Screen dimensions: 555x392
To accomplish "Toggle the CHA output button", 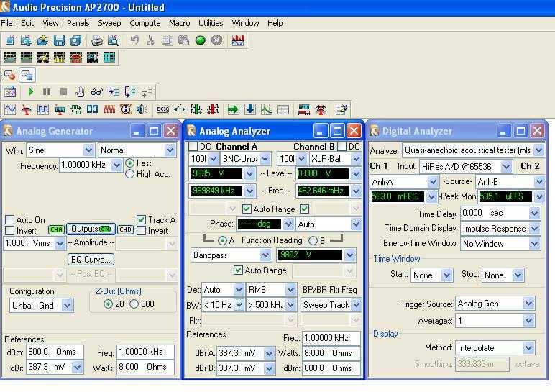I will point(56,229).
